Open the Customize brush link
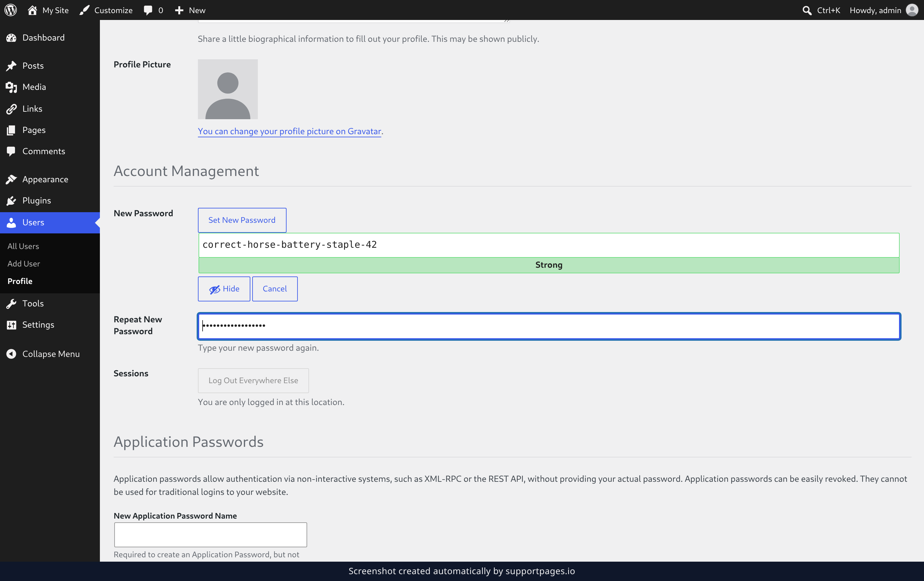 click(106, 10)
